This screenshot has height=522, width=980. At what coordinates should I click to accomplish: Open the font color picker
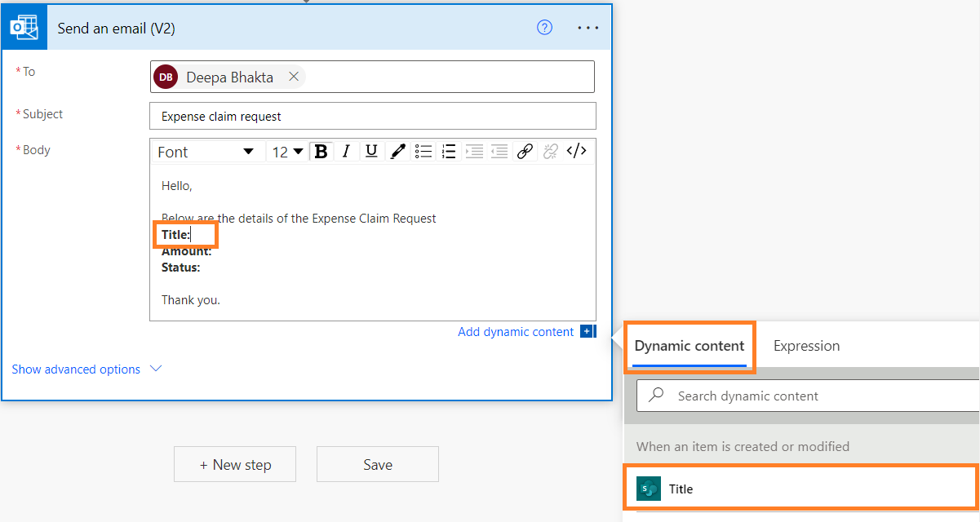click(397, 151)
